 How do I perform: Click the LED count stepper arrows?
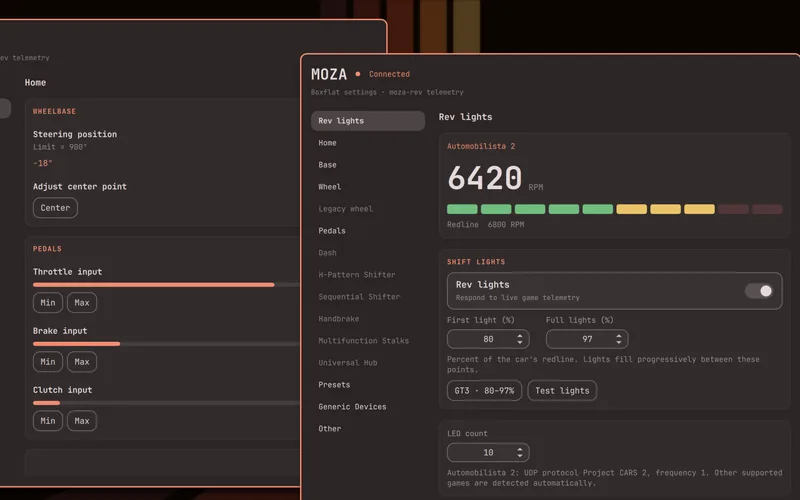[x=519, y=453]
